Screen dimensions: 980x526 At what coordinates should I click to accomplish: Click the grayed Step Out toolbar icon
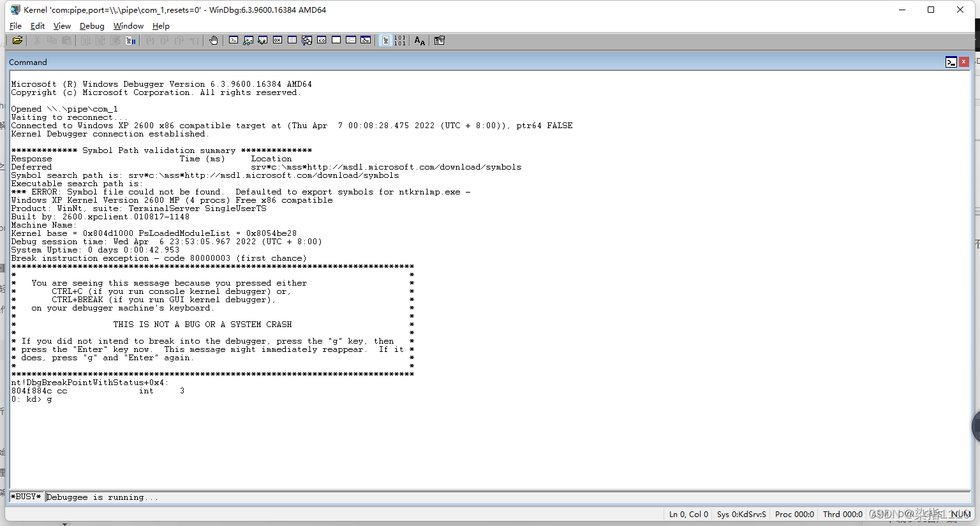[x=179, y=40]
